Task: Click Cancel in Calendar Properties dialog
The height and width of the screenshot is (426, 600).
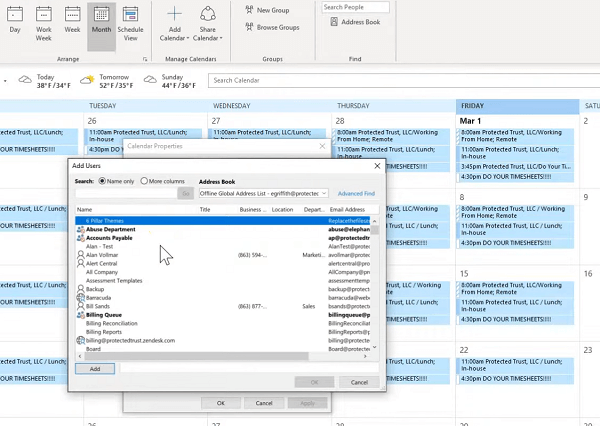Action: pyautogui.click(x=264, y=403)
